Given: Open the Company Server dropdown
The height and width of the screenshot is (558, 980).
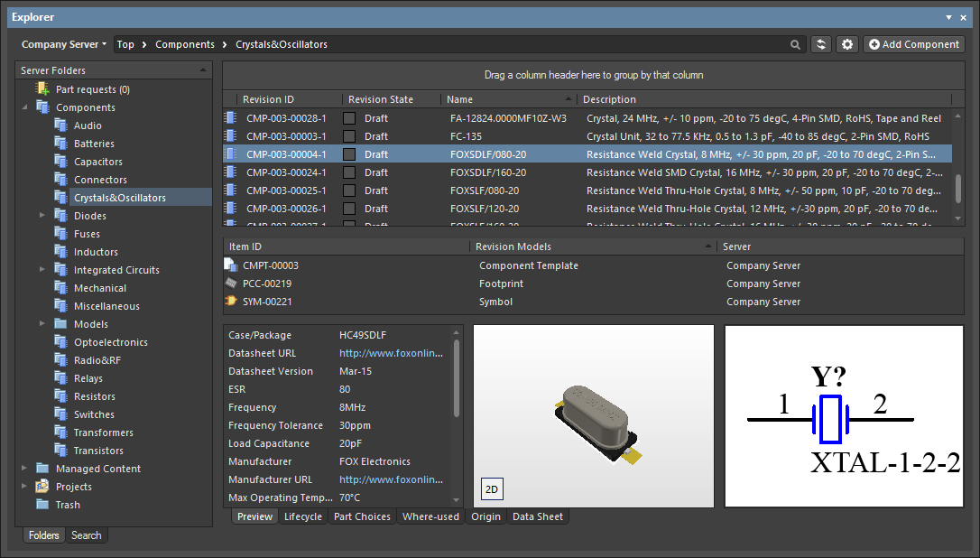Looking at the screenshot, I should 64,44.
